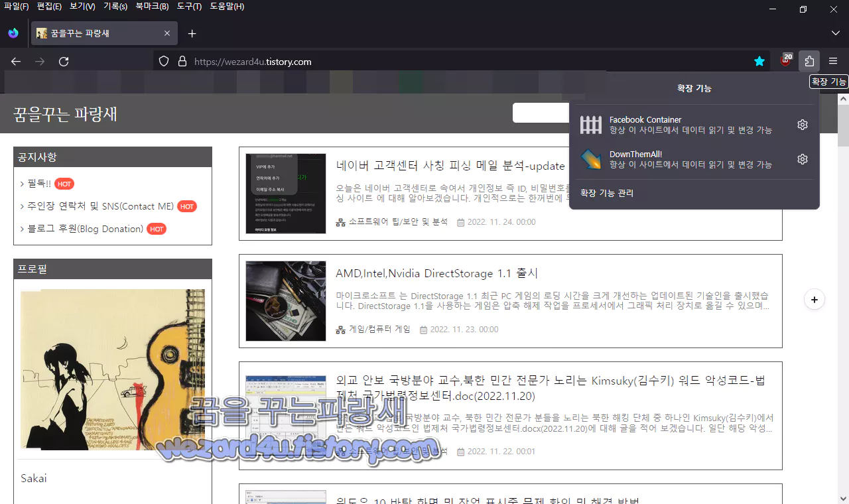Open 주인장 연락처 및 SNS notice
Viewport: 849px width, 504px height.
[100, 206]
